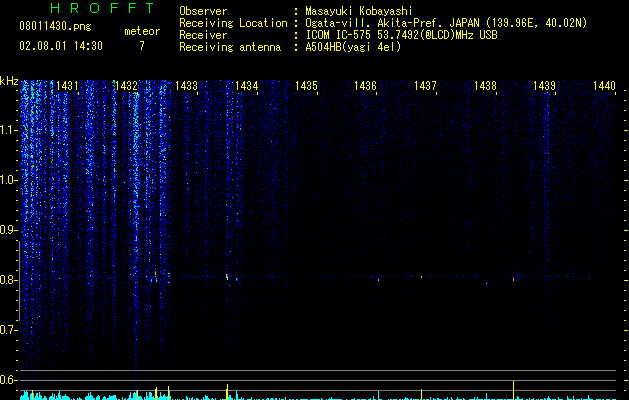Image resolution: width=629 pixels, height=400 pixels.
Task: Click the tallest yellow spike after 1438
Action: coord(513,390)
